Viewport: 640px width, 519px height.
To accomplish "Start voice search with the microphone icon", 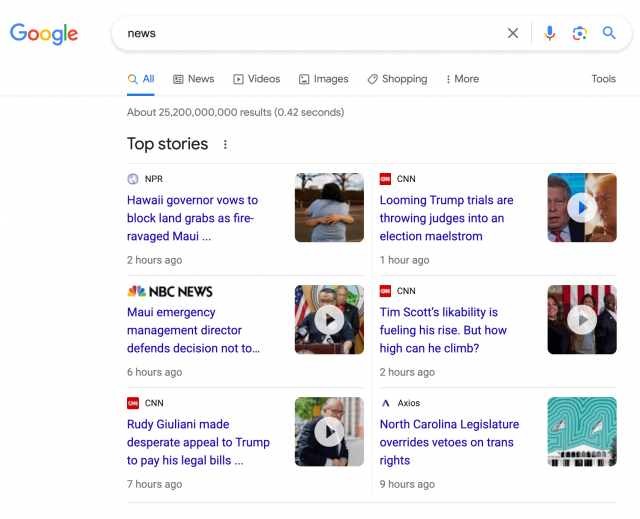I will [x=549, y=33].
